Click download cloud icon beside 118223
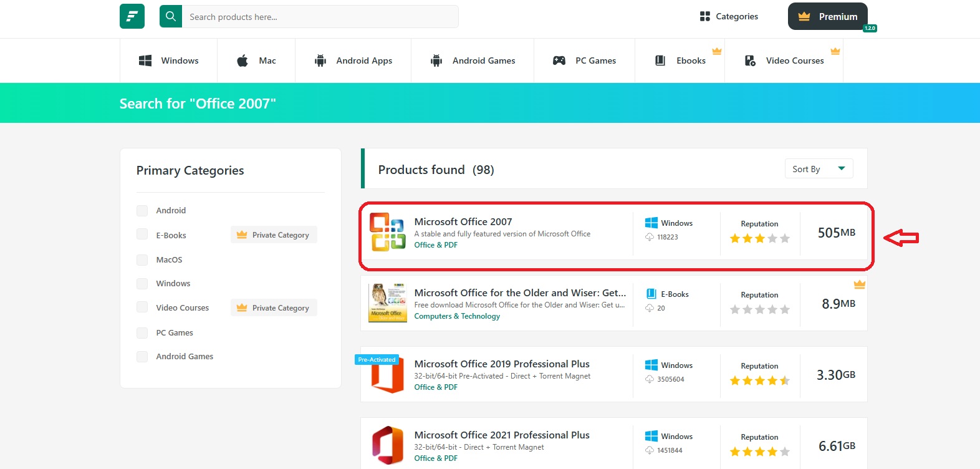This screenshot has height=469, width=980. click(650, 237)
